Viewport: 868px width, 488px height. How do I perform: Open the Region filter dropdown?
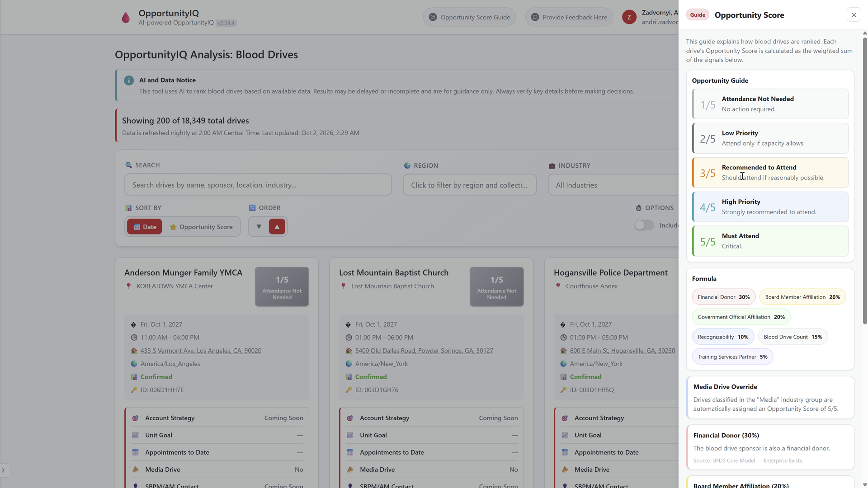[470, 185]
